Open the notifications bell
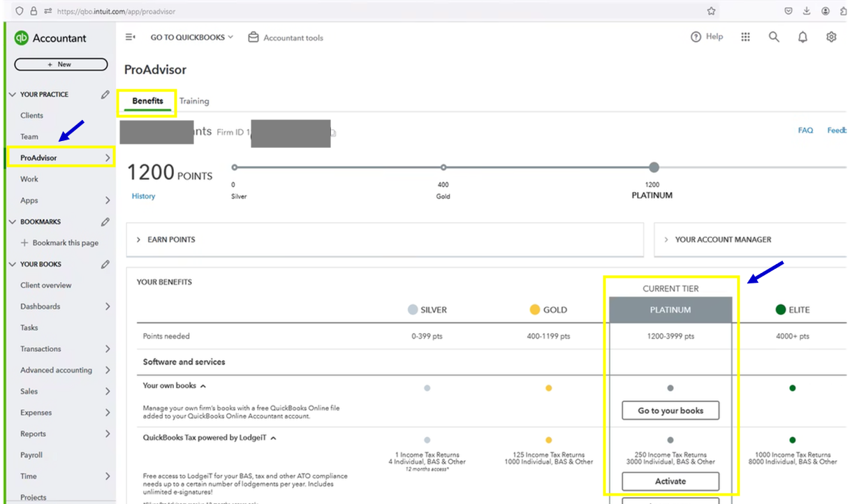Screen dimensions: 852x504 tap(802, 37)
